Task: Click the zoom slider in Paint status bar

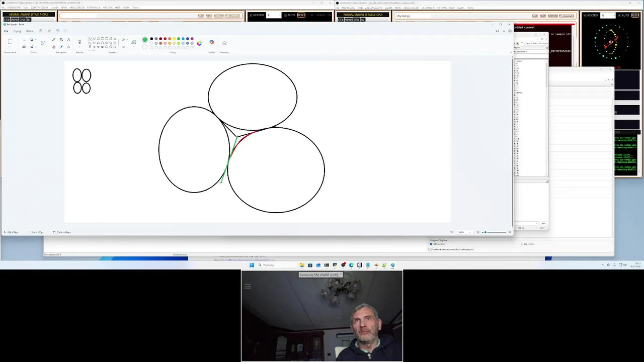Action: pos(494,232)
